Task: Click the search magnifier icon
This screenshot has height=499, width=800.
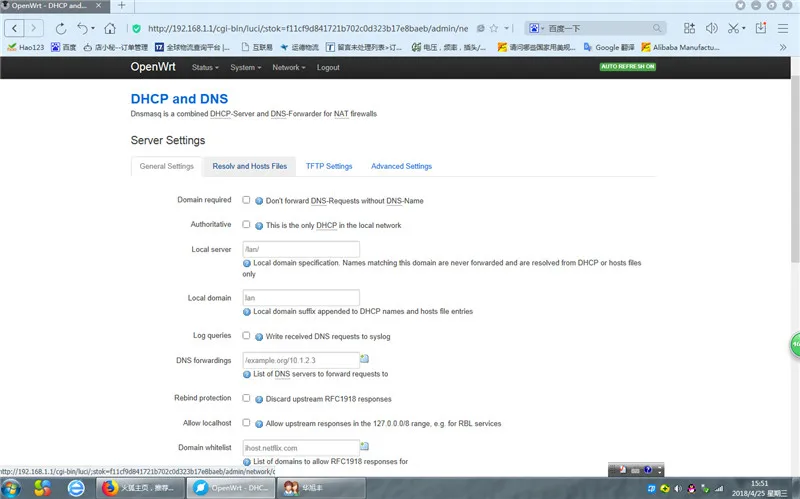Action: pyautogui.click(x=657, y=28)
